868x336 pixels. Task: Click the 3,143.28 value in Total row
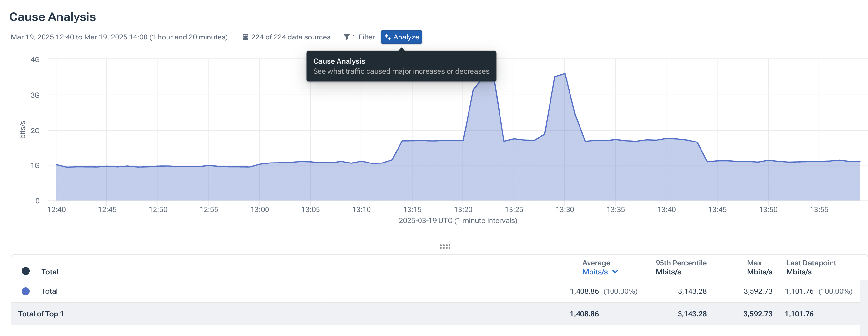[692, 291]
